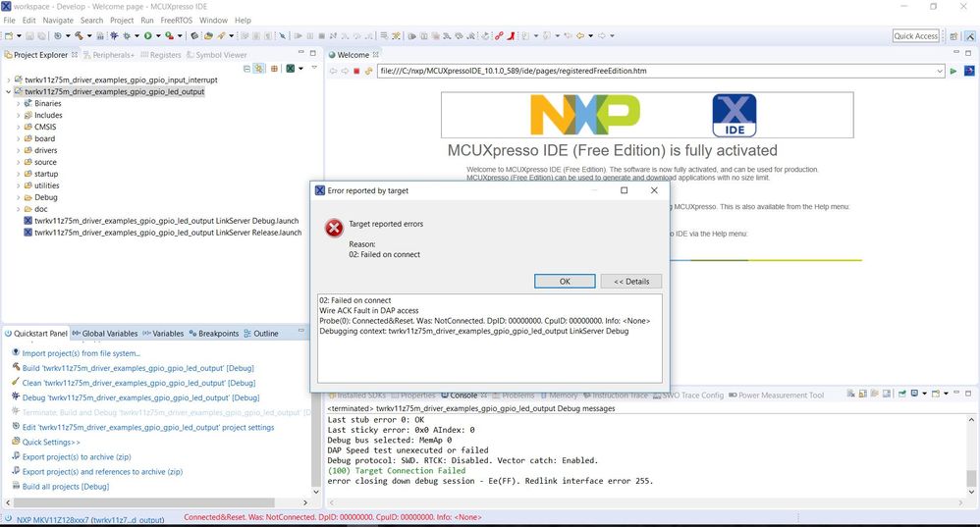The width and height of the screenshot is (980, 527).
Task: Click Build all projects [Debug] link
Action: pos(66,487)
